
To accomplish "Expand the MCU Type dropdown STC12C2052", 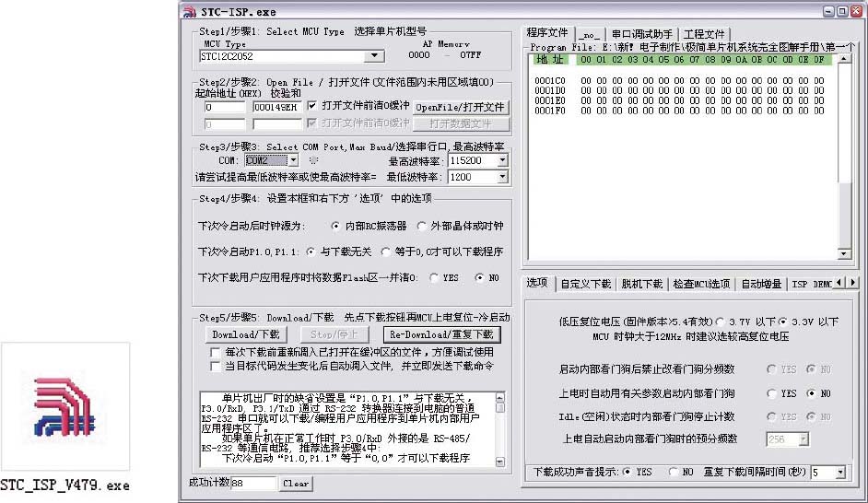I will point(375,56).
